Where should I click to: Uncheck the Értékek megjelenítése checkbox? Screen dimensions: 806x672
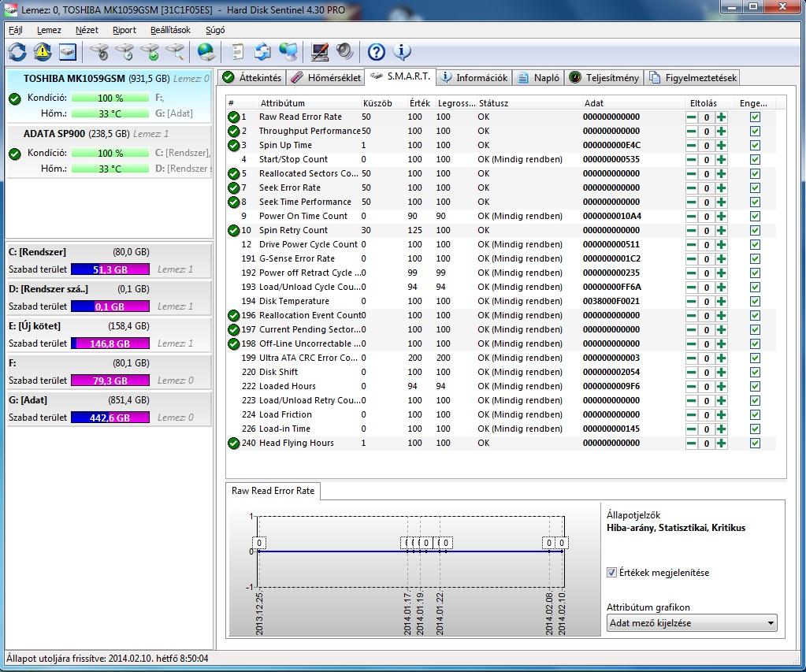611,572
